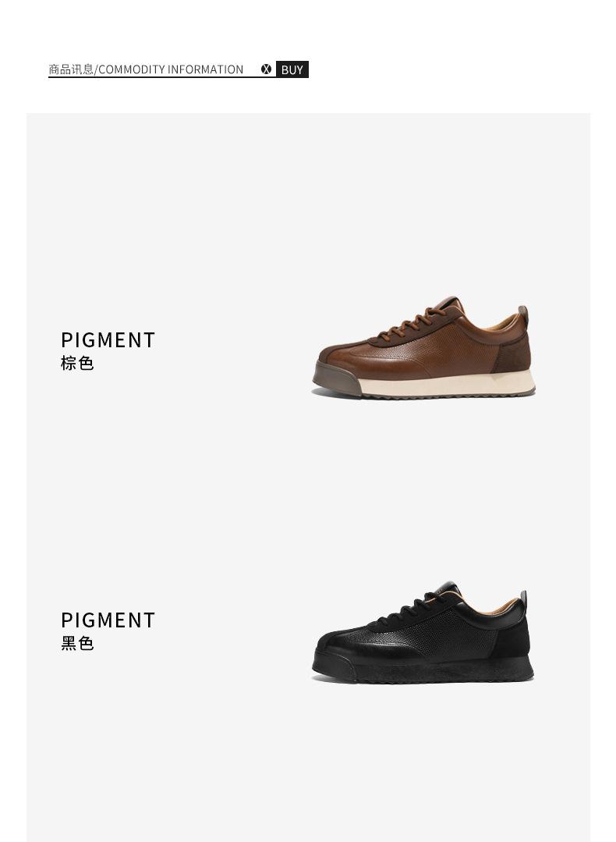Choose the 黑色 color text

click(77, 643)
